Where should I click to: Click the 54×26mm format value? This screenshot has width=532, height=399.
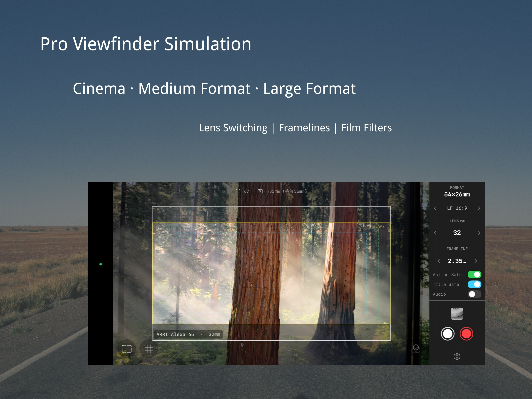(x=457, y=194)
